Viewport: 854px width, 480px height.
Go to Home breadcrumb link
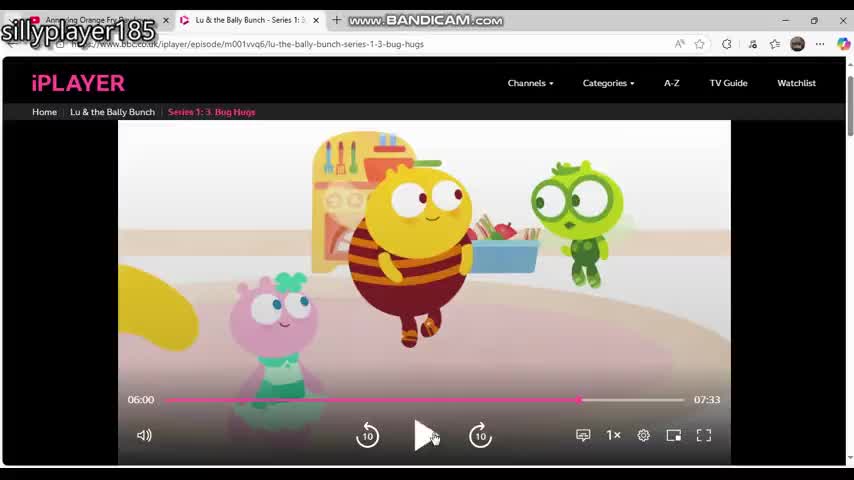[44, 112]
